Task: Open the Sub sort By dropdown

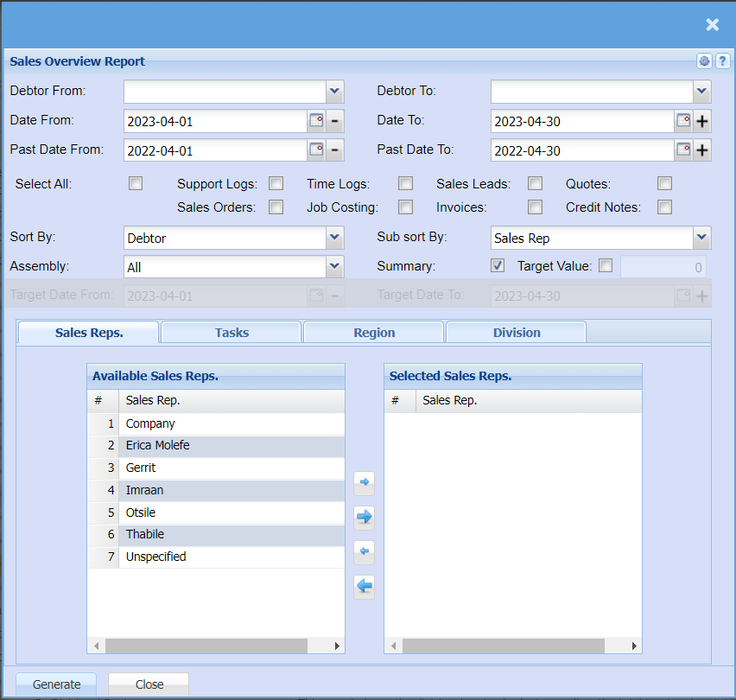Action: tap(701, 238)
